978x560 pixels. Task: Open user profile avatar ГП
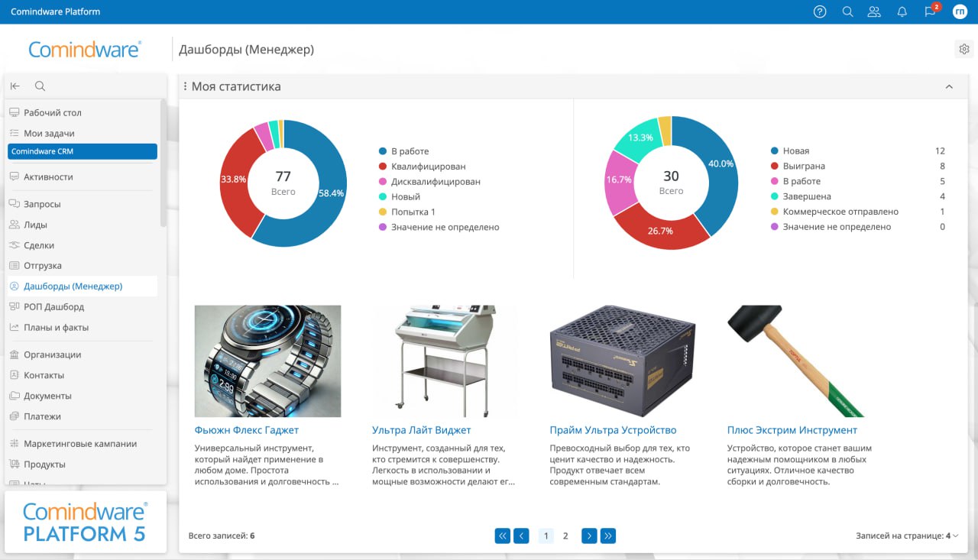click(959, 11)
